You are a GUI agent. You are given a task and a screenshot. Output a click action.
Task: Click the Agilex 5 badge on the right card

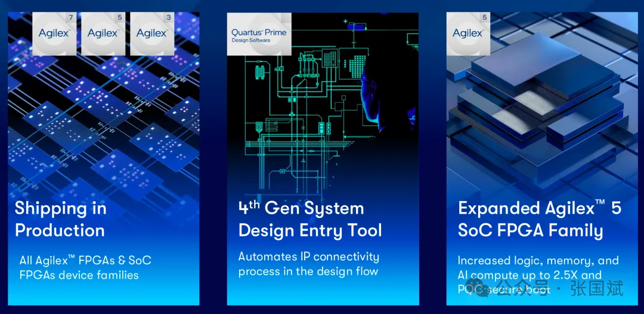point(468,33)
